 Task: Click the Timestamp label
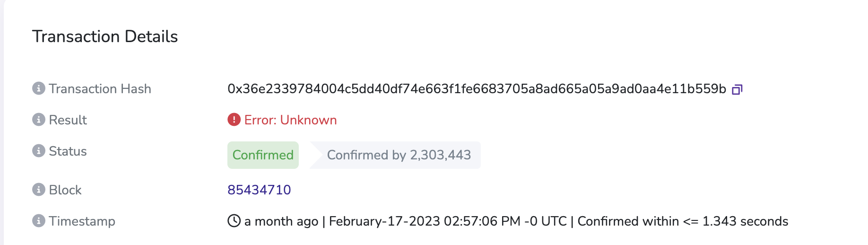[x=82, y=221]
